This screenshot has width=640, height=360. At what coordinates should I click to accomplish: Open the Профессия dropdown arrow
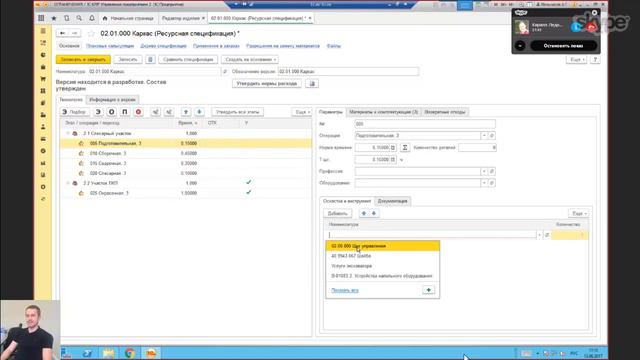click(484, 171)
